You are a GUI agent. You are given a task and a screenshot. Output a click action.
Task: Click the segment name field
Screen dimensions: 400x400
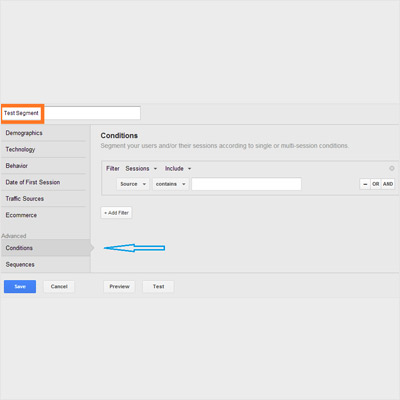click(x=71, y=113)
